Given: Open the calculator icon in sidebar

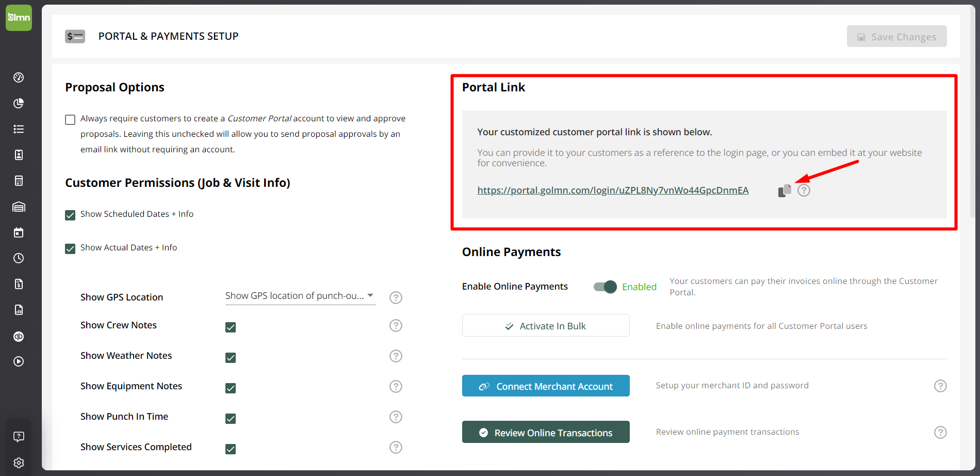Looking at the screenshot, I should tap(19, 181).
